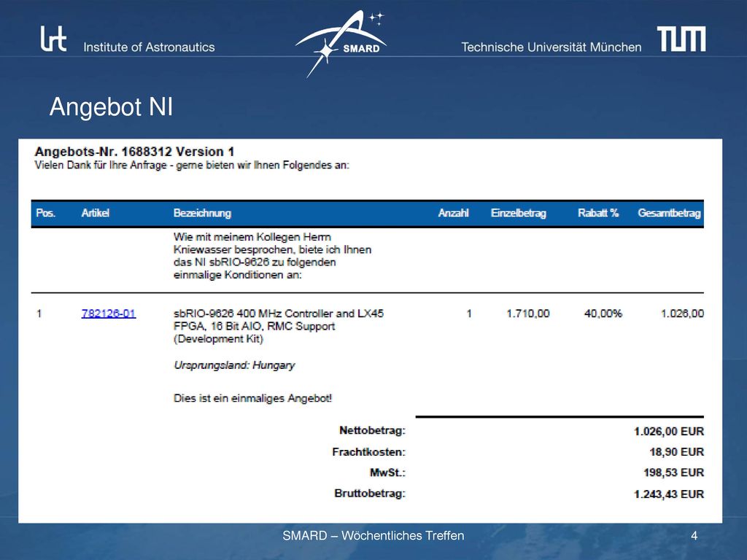
Task: Click the 'MwSt.:' label
Action: (x=387, y=472)
